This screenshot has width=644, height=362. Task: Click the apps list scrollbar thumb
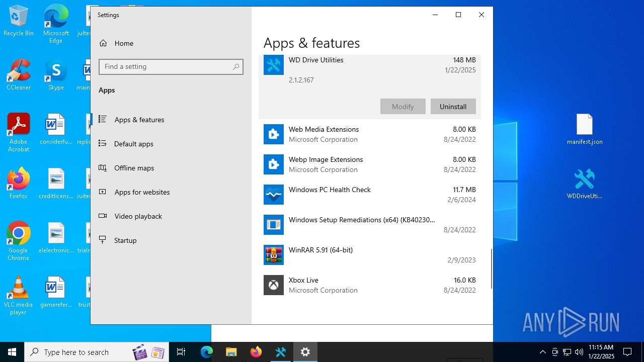coord(491,268)
